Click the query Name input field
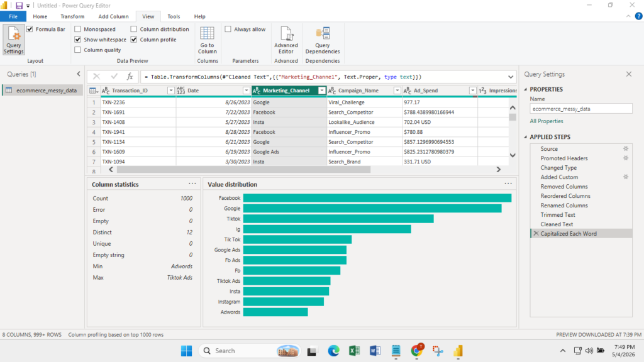The width and height of the screenshot is (644, 362). tap(580, 109)
